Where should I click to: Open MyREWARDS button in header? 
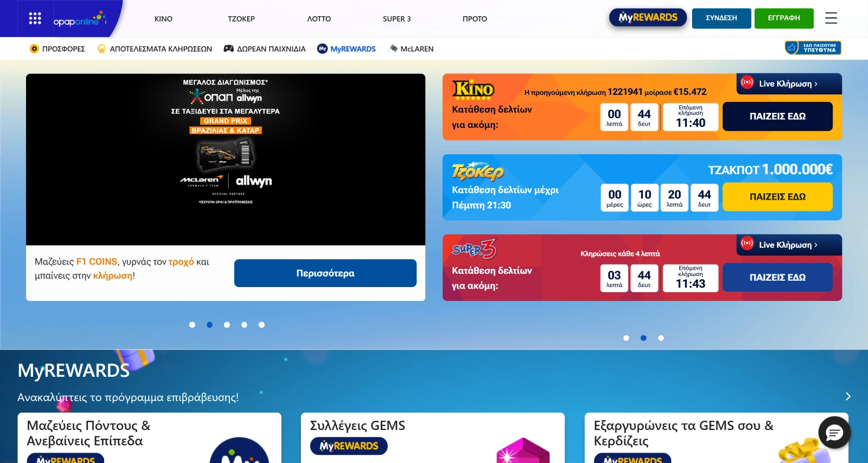pyautogui.click(x=648, y=18)
